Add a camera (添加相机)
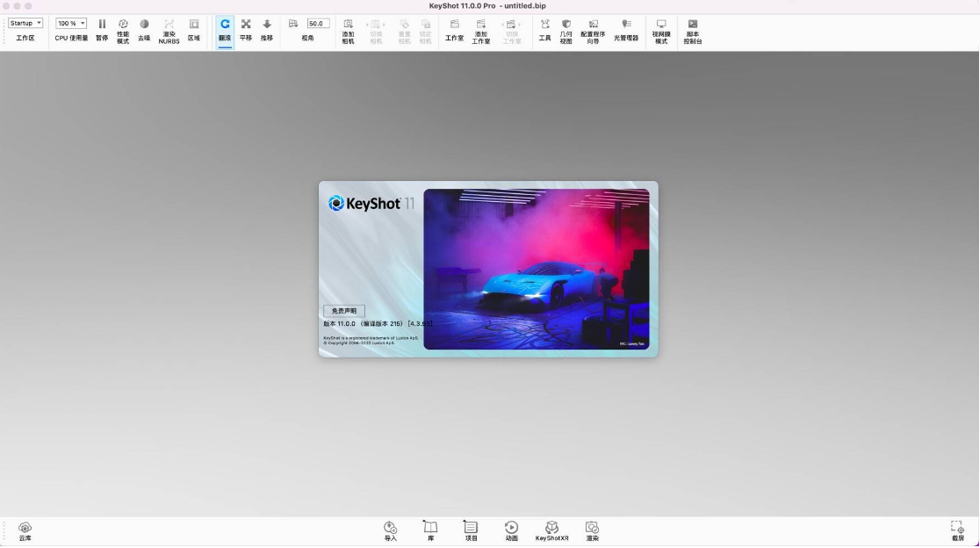Viewport: 980px width, 548px height. [x=348, y=32]
